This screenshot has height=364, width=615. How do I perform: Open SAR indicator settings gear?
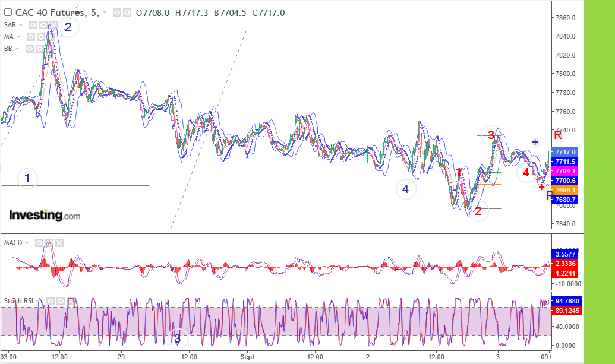pyautogui.click(x=43, y=25)
